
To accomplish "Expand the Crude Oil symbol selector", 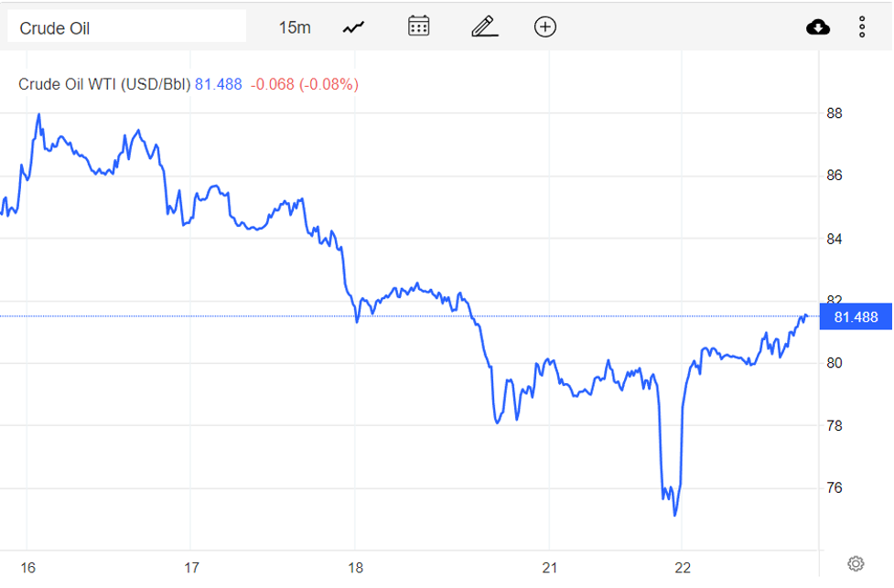I will pyautogui.click(x=126, y=26).
